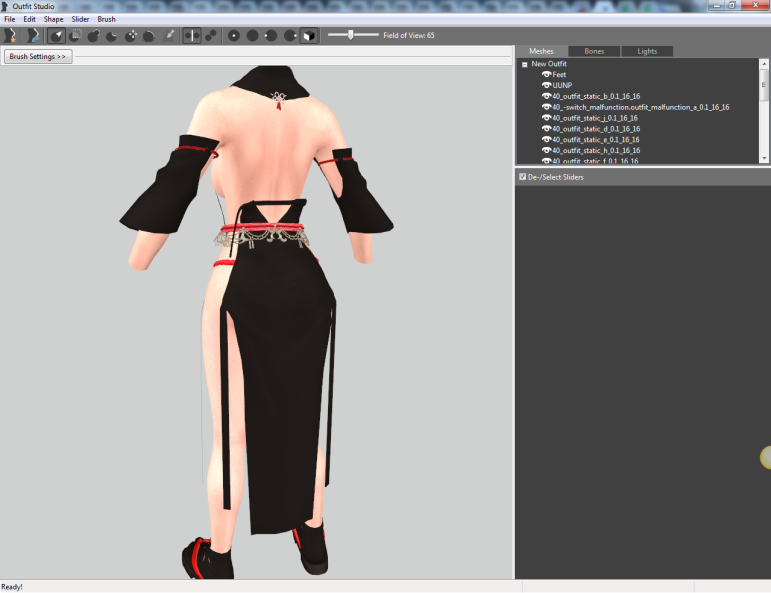The height and width of the screenshot is (593, 771).
Task: Switch to back view plain circle icon
Action: point(253,35)
